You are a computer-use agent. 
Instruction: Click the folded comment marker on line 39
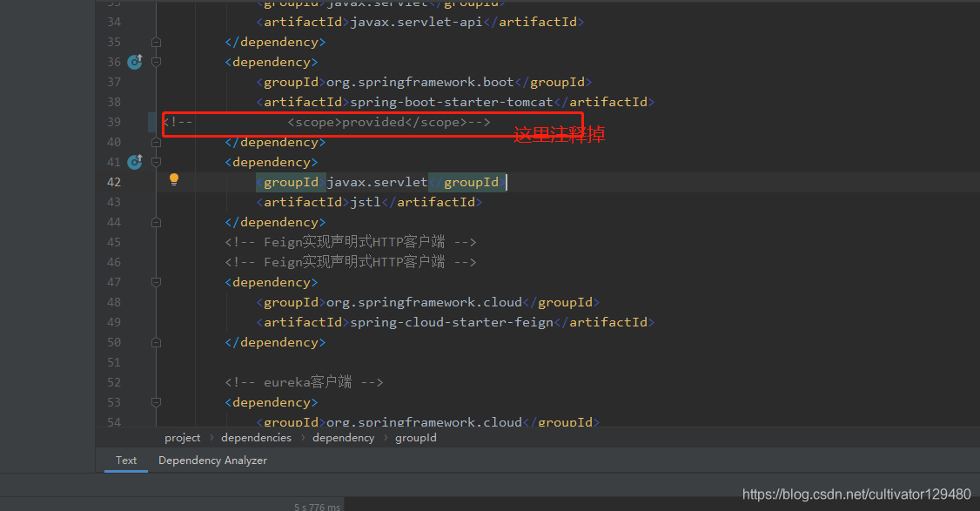pyautogui.click(x=178, y=122)
